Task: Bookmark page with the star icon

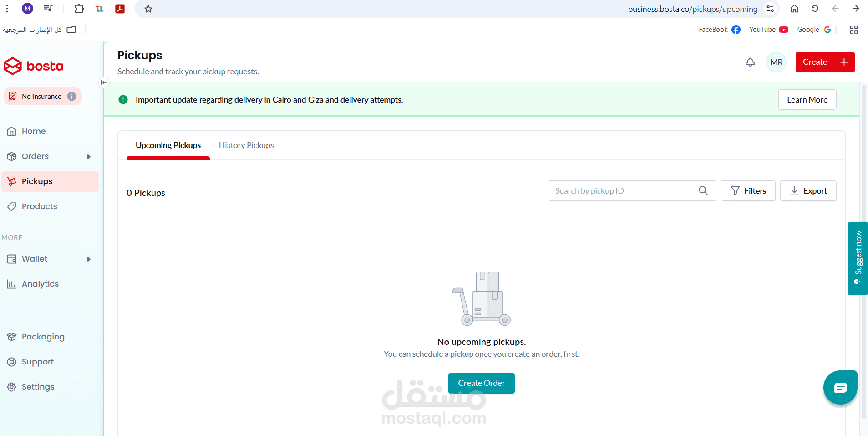Action: [148, 9]
